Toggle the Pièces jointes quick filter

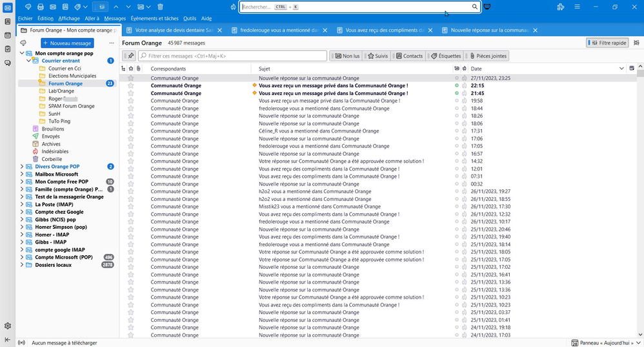click(488, 56)
